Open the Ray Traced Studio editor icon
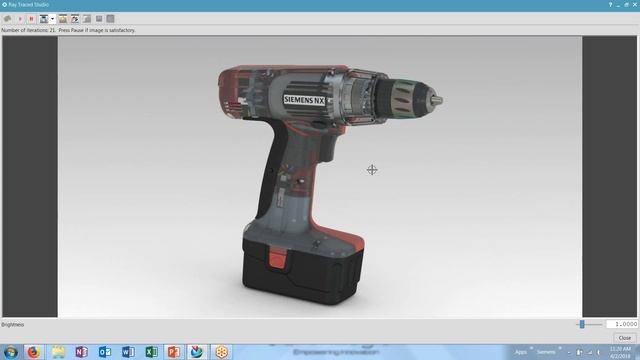 pyautogui.click(x=7, y=19)
